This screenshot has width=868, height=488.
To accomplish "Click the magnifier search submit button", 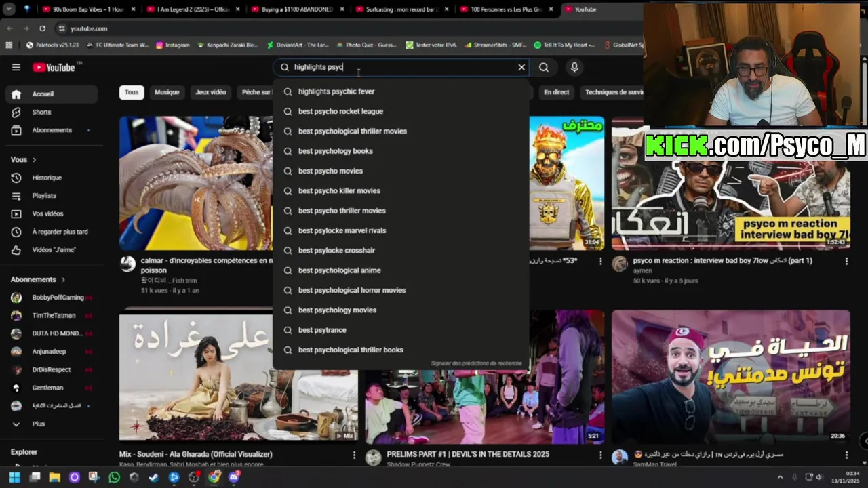I will [544, 67].
